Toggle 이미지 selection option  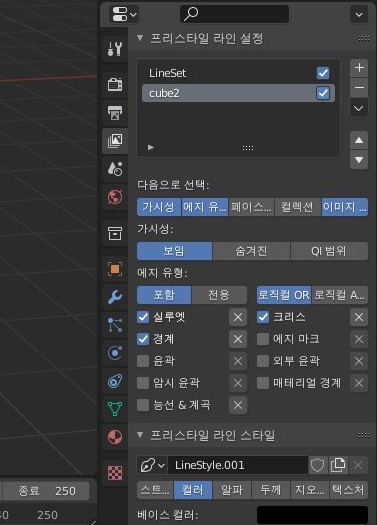pyautogui.click(x=345, y=207)
